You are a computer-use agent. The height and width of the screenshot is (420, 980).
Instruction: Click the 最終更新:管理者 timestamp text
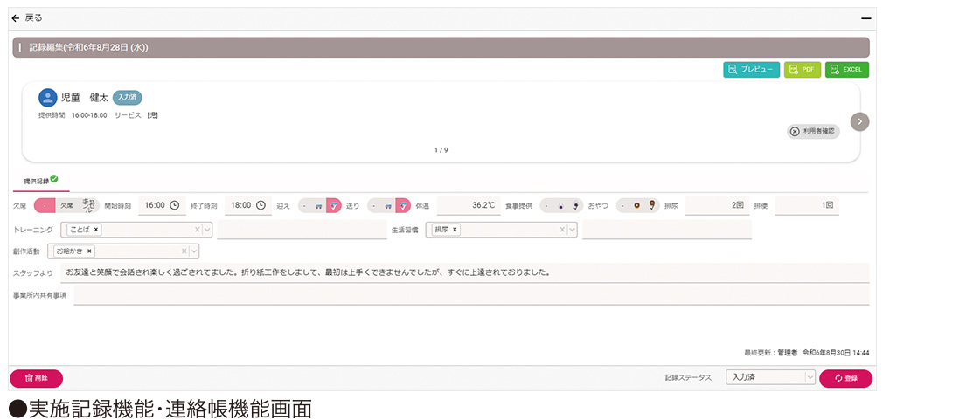point(807,353)
